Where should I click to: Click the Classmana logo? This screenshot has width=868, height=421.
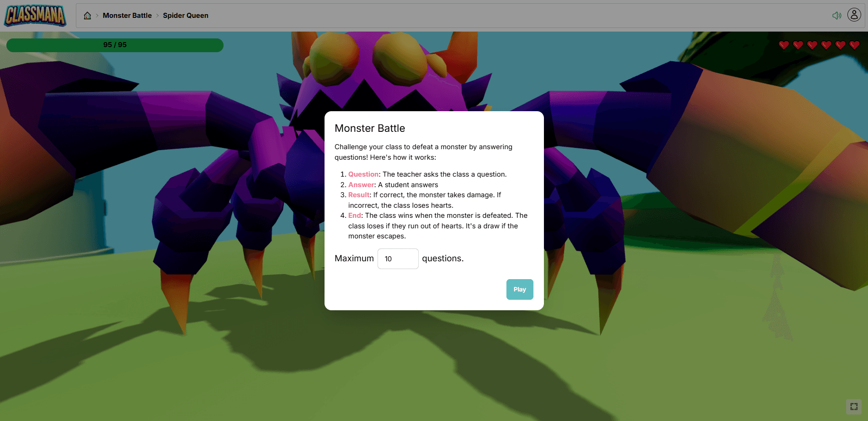click(x=35, y=16)
